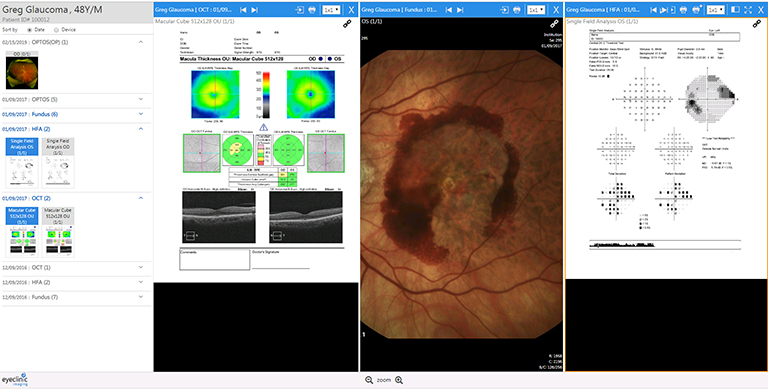The height and width of the screenshot is (389, 768).
Task: Collapse the 02/15/2019 OPTOS(OP) group
Action: (x=141, y=43)
